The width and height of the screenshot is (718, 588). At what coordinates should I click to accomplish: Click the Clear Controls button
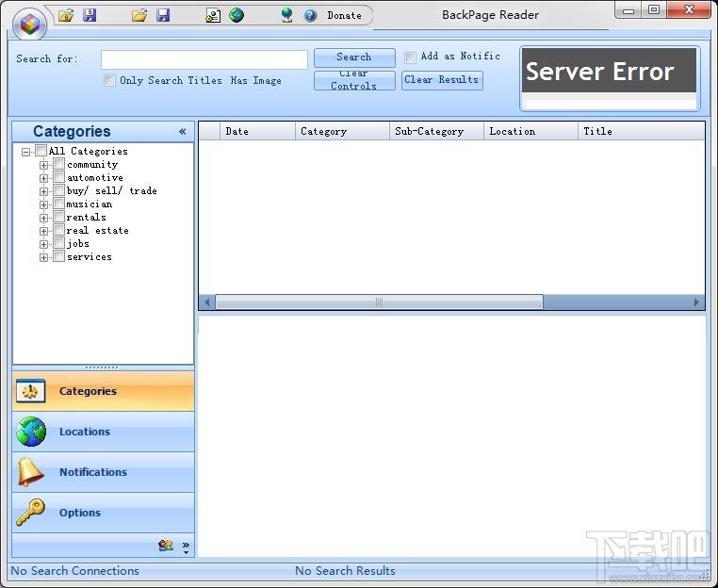point(354,80)
